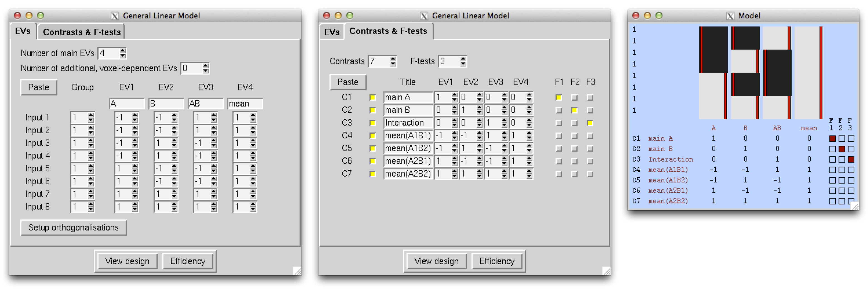Adjust the F-tests count stepper
The height and width of the screenshot is (289, 868).
[x=463, y=61]
